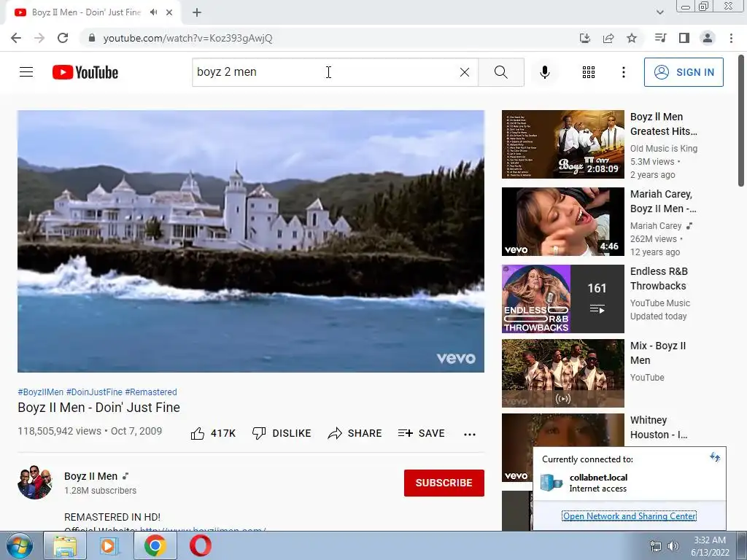Clear the search box text
The image size is (747, 560).
click(x=465, y=72)
